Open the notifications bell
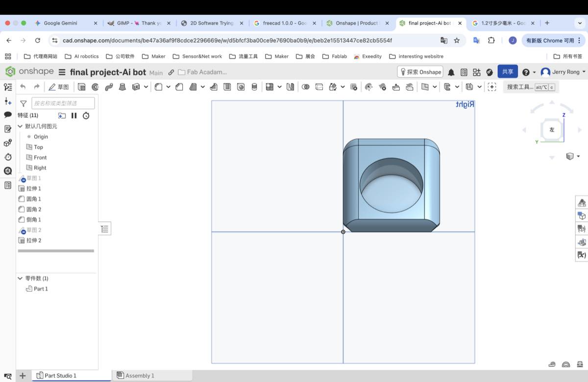Screen dimensions: 588x382 451,72
